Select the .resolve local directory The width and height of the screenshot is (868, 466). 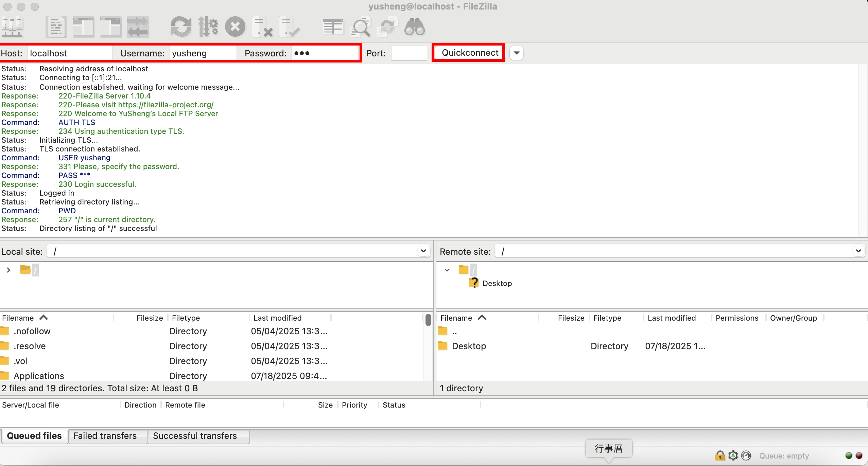click(x=211, y=346)
